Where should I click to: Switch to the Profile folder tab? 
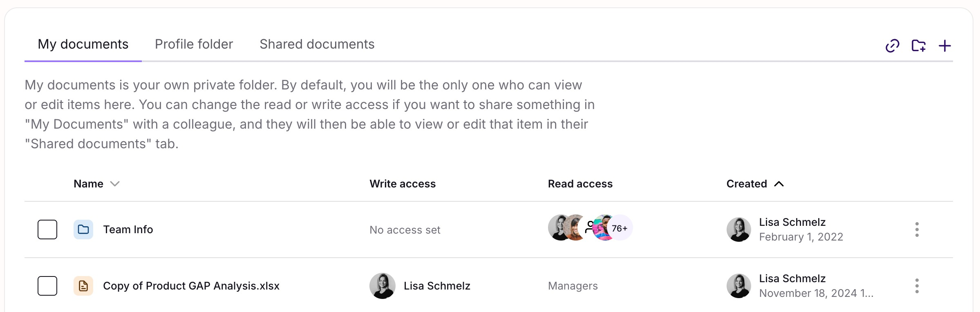coord(194,44)
